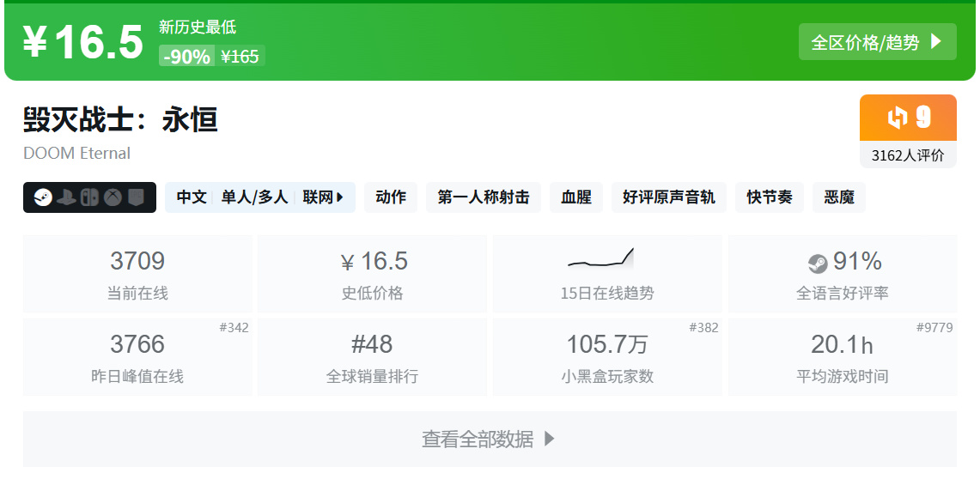The width and height of the screenshot is (980, 485).
Task: Open the 血腥 tag
Action: 576,197
